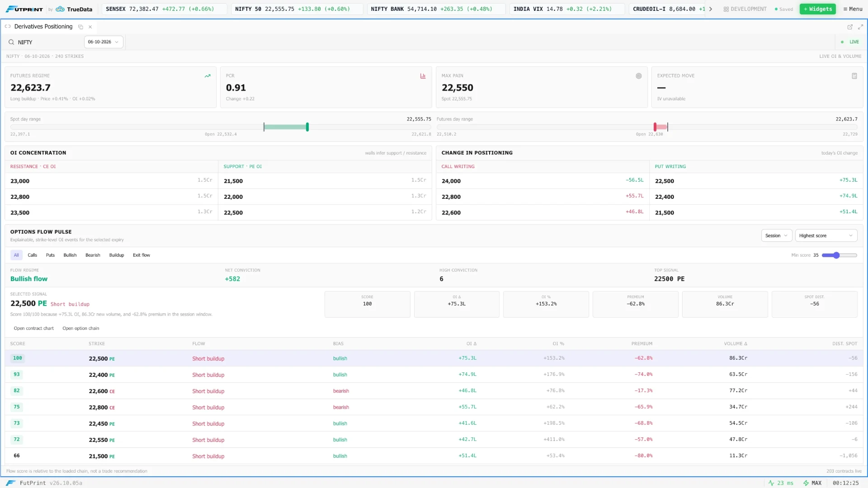Click the TrueData cloud logo
This screenshot has height=488, width=868.
pyautogui.click(x=60, y=9)
